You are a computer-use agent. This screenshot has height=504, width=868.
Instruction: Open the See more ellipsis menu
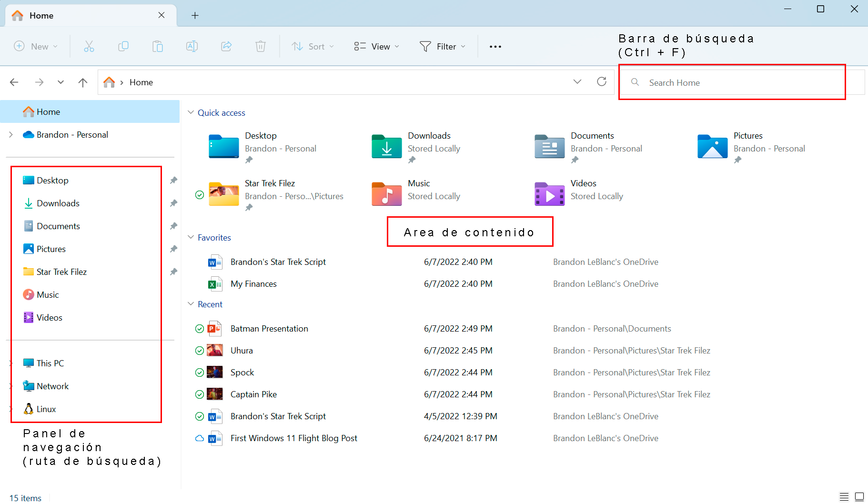point(495,46)
